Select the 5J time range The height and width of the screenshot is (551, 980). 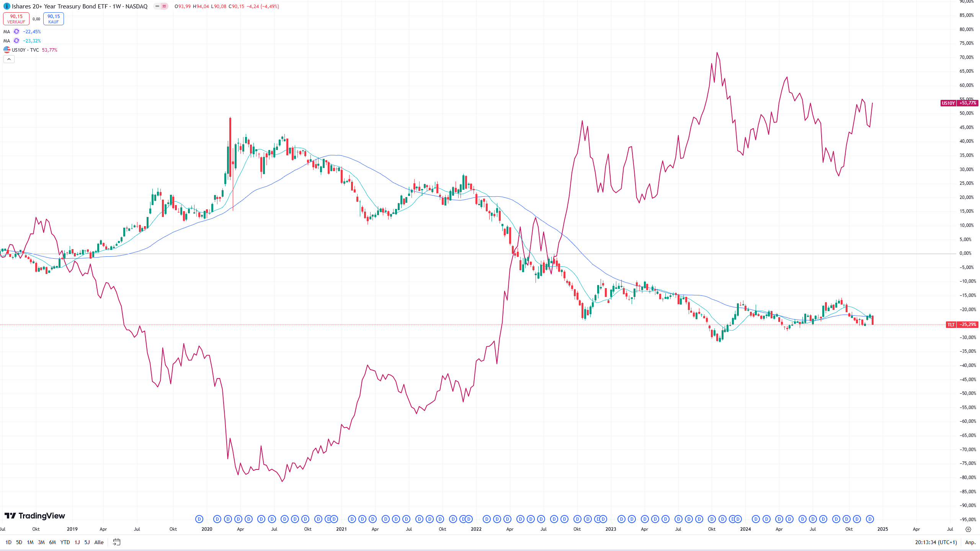(87, 542)
